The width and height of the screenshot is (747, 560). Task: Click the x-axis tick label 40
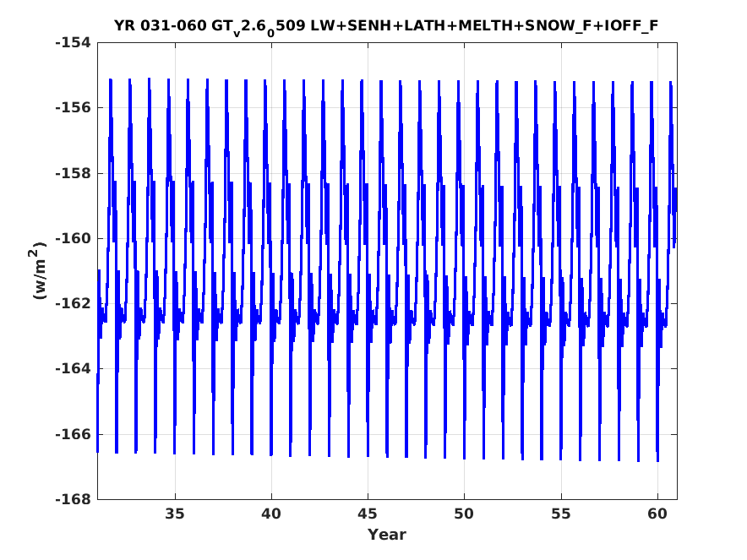(271, 514)
